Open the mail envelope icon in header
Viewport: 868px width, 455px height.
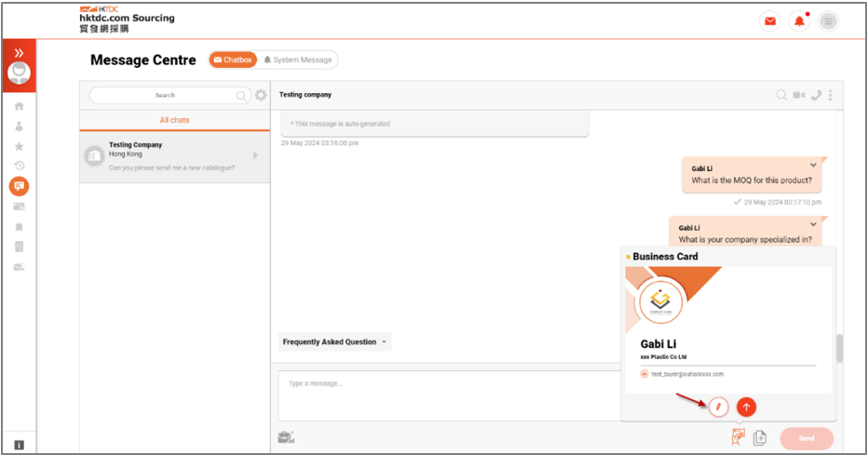click(x=769, y=21)
